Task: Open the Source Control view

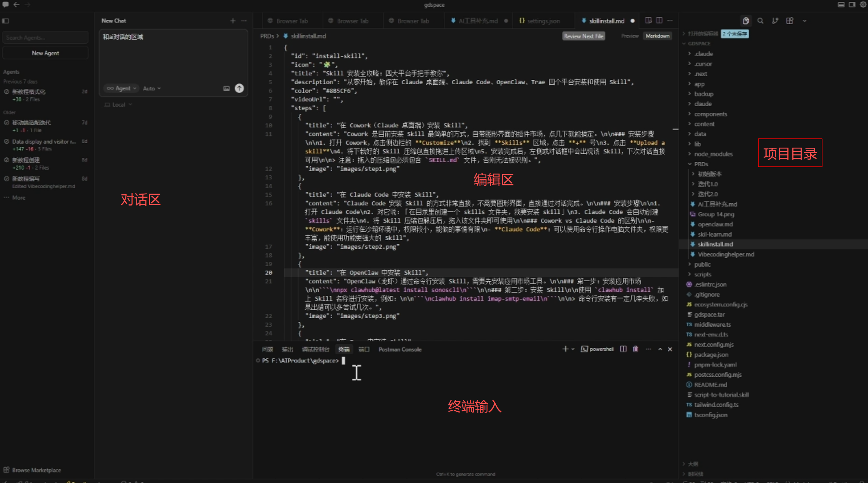Action: click(775, 21)
